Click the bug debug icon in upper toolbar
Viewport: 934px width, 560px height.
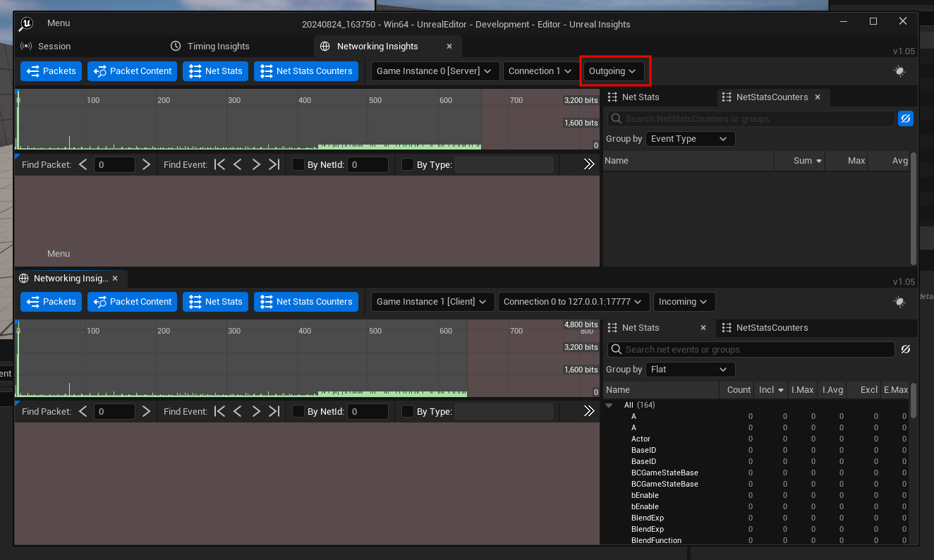[x=899, y=71]
